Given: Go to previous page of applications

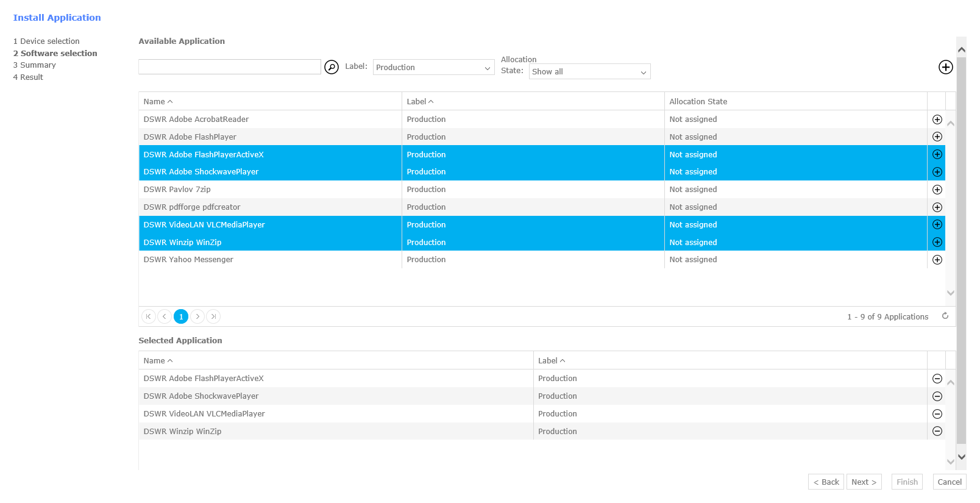Looking at the screenshot, I should 165,316.
